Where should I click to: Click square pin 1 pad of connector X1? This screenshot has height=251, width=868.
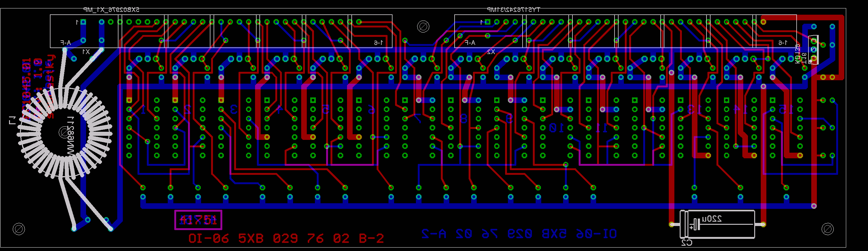(x=83, y=22)
